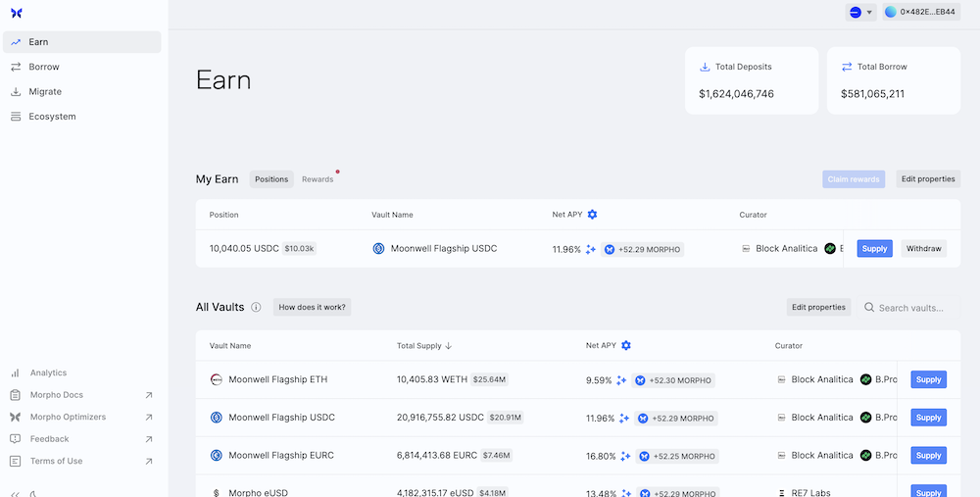Viewport: 980px width, 497px height.
Task: Click the external arrow beside Morpho Docs
Action: [149, 395]
